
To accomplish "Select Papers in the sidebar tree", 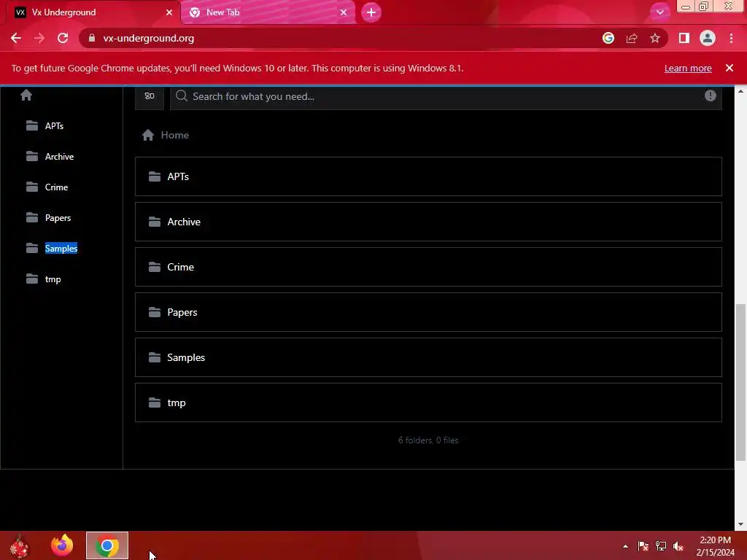I will tap(58, 217).
